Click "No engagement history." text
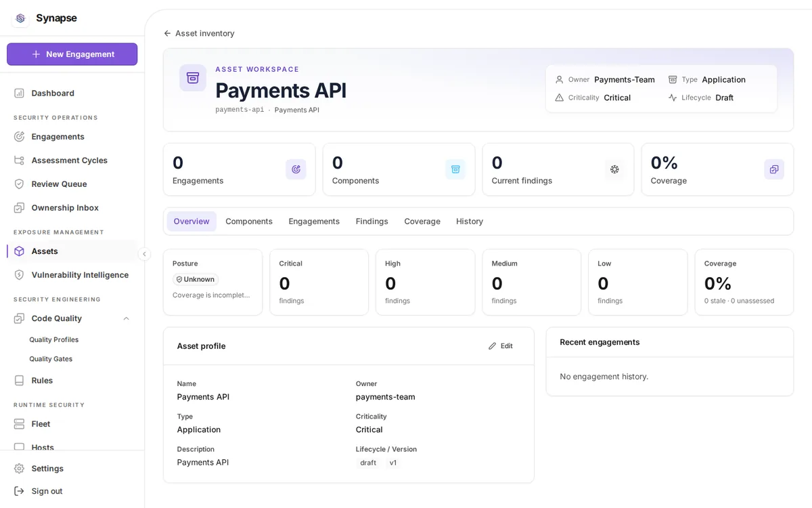 604,377
